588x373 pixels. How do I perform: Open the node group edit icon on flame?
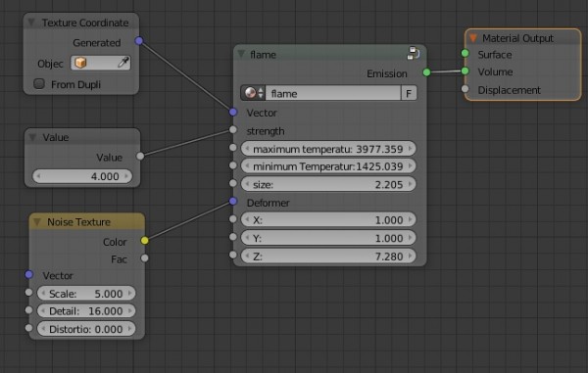414,53
